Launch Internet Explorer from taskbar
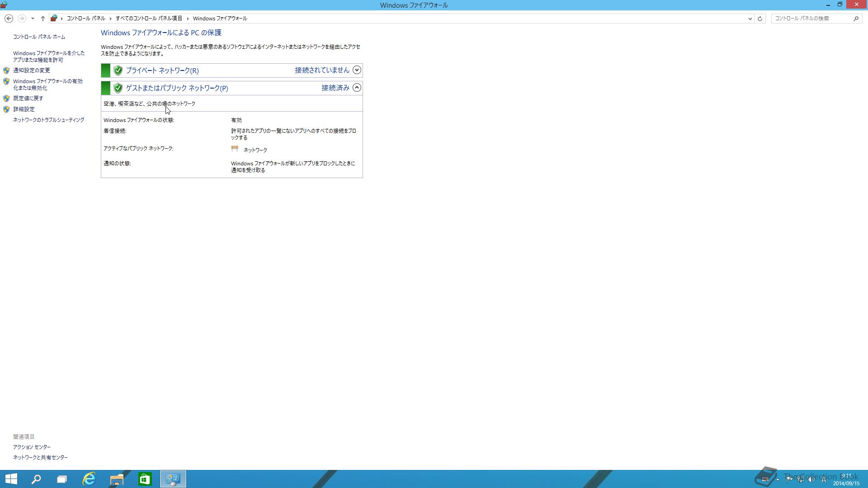868x488 pixels. pyautogui.click(x=89, y=479)
